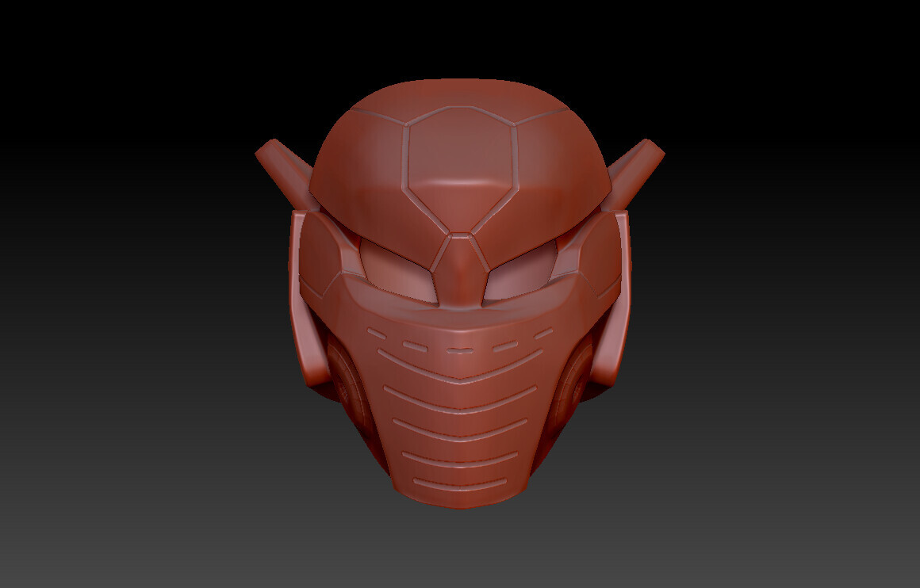Select the central nose ridge of the mask
This screenshot has width=920, height=588.
(x=460, y=273)
